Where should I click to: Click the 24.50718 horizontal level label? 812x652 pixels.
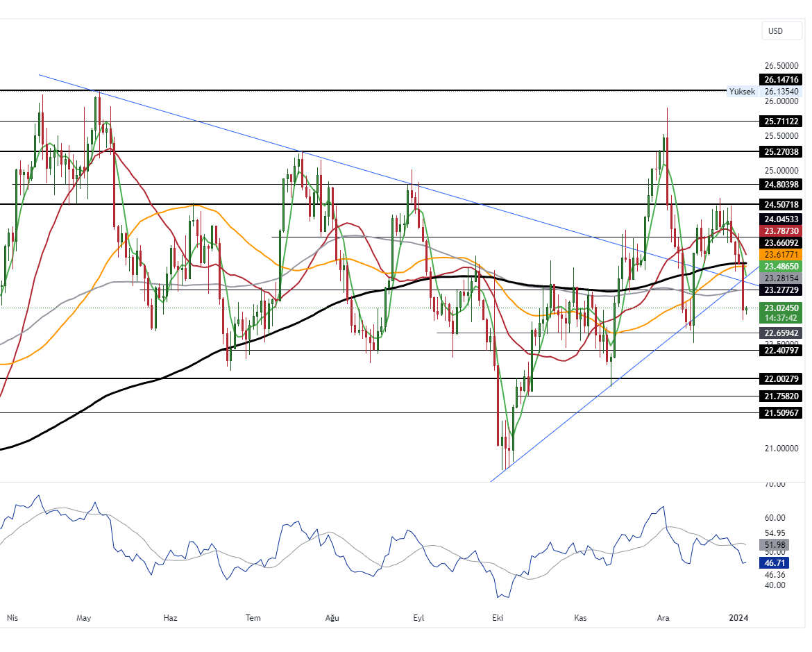click(x=781, y=205)
